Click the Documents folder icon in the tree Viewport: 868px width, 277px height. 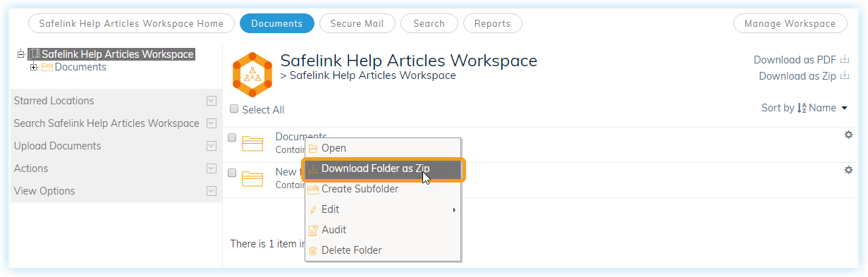click(x=47, y=68)
